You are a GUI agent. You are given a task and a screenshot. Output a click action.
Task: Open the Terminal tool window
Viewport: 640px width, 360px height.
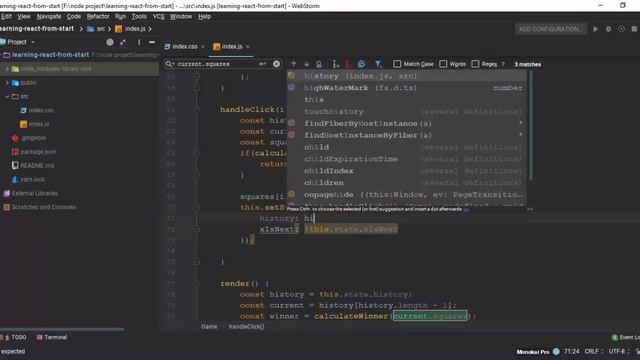click(52, 337)
